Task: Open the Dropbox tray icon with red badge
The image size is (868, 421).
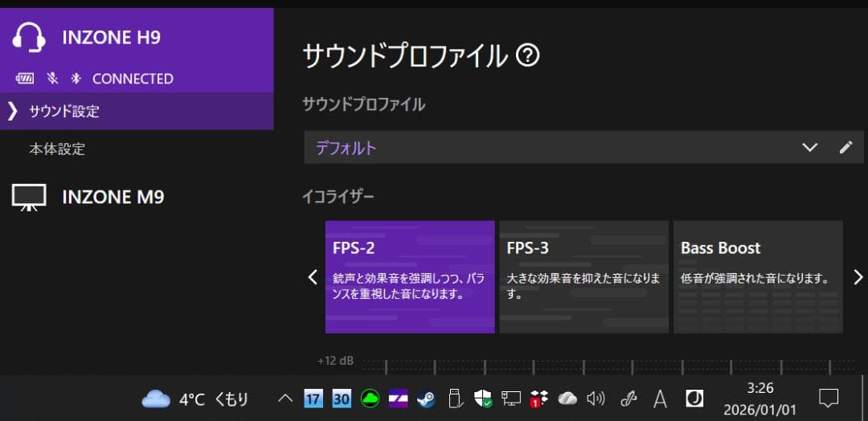Action: click(x=538, y=399)
